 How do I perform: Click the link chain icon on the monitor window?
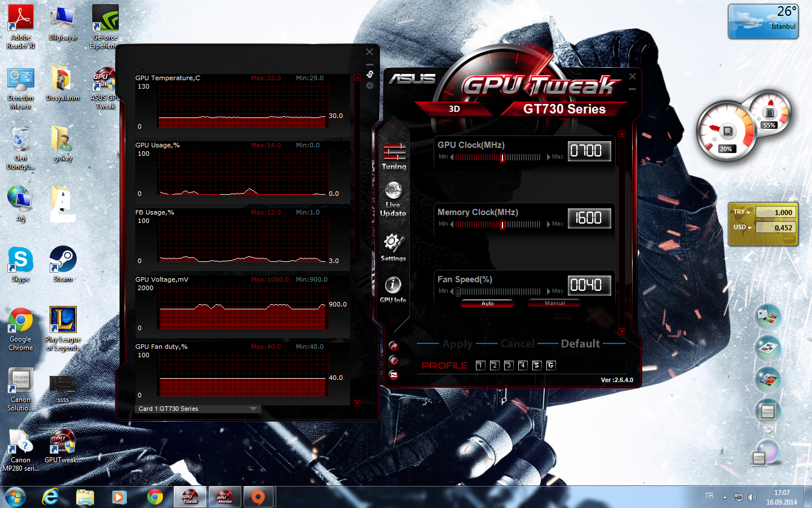370,74
